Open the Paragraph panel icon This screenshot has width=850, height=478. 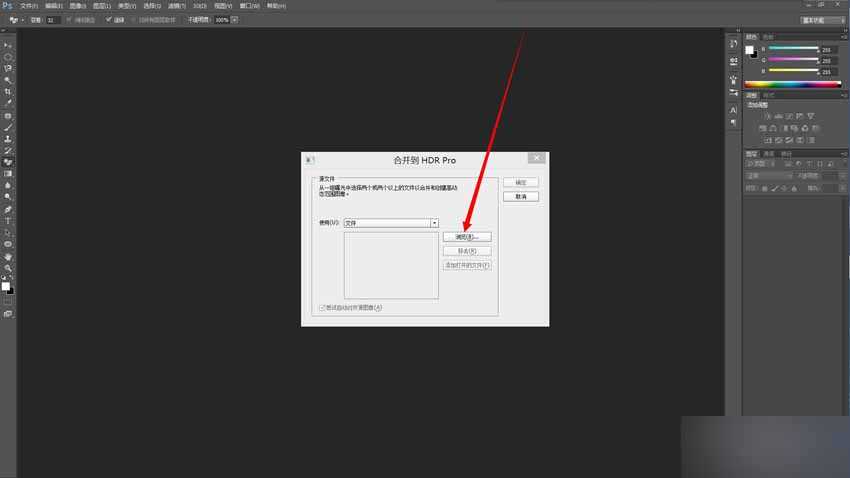click(733, 122)
